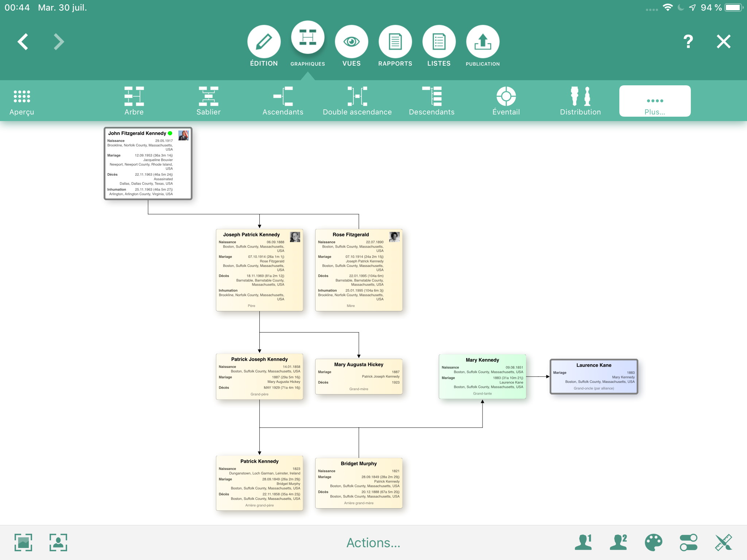Open the Rapports section
Screen dimensions: 747x560
click(395, 42)
